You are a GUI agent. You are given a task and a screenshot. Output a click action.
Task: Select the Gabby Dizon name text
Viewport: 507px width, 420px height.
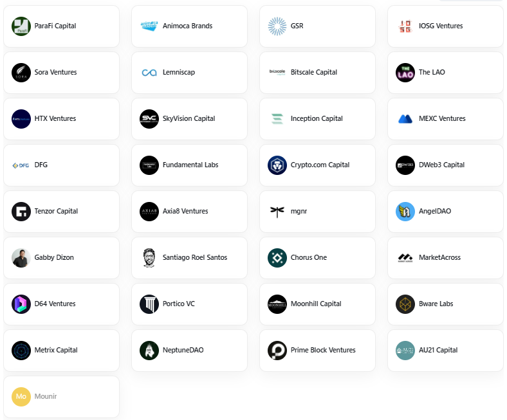54,258
